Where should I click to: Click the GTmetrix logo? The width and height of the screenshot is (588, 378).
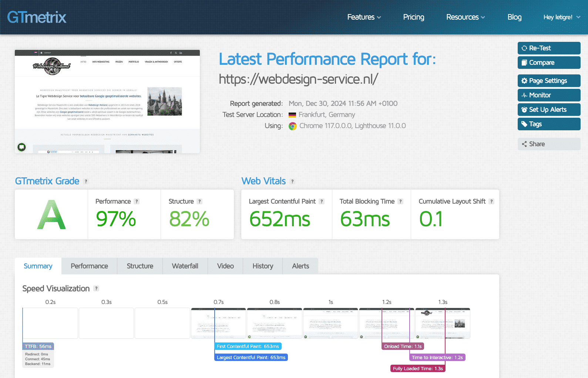click(37, 17)
